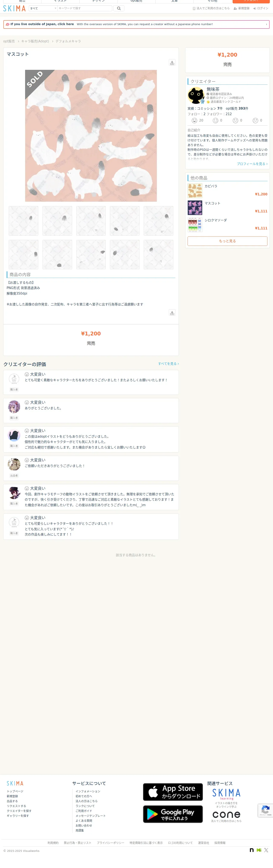273x868 pixels.
Task: Open the purple マスコット product thumbnail
Action: (x=195, y=208)
